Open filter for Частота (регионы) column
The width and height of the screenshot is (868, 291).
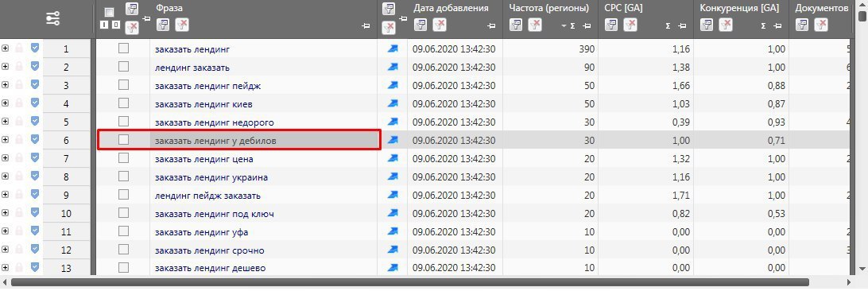tap(516, 25)
